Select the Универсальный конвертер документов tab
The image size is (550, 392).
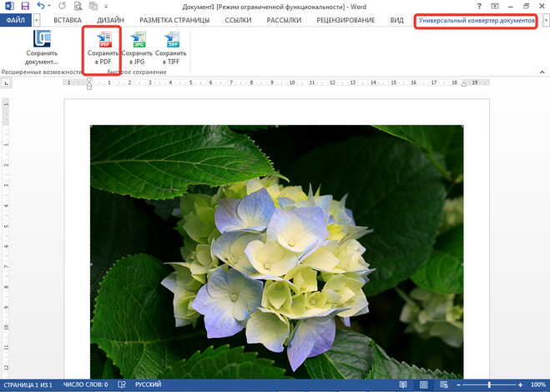(x=476, y=21)
